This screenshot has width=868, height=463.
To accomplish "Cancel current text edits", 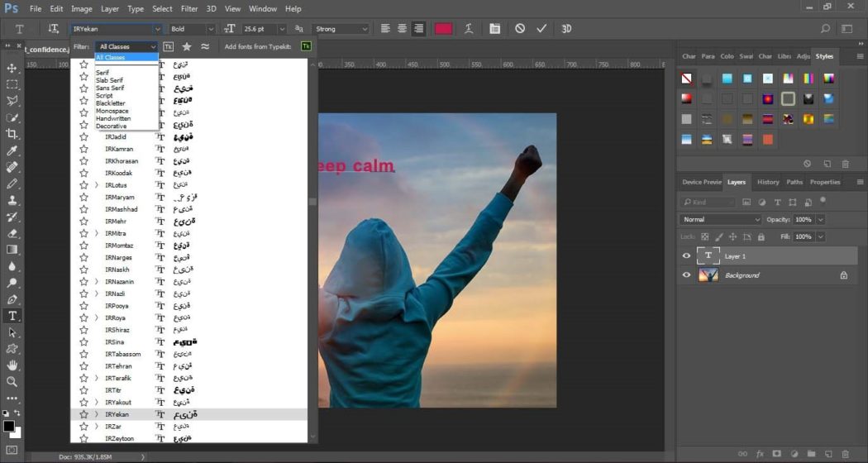I will click(x=519, y=29).
